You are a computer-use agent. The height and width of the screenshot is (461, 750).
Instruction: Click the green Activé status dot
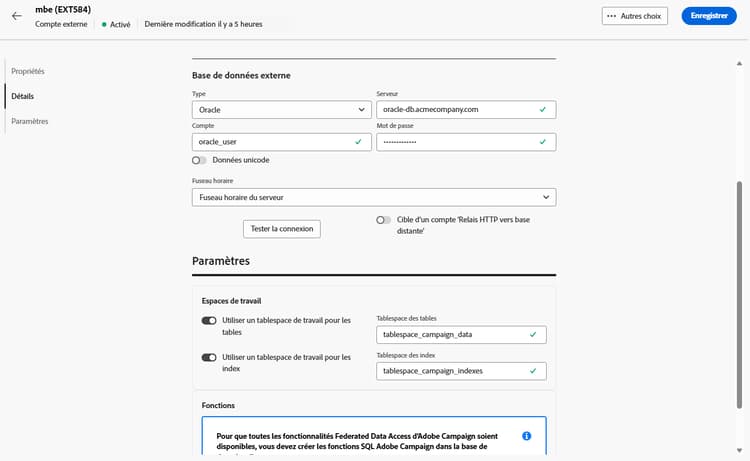coord(104,23)
